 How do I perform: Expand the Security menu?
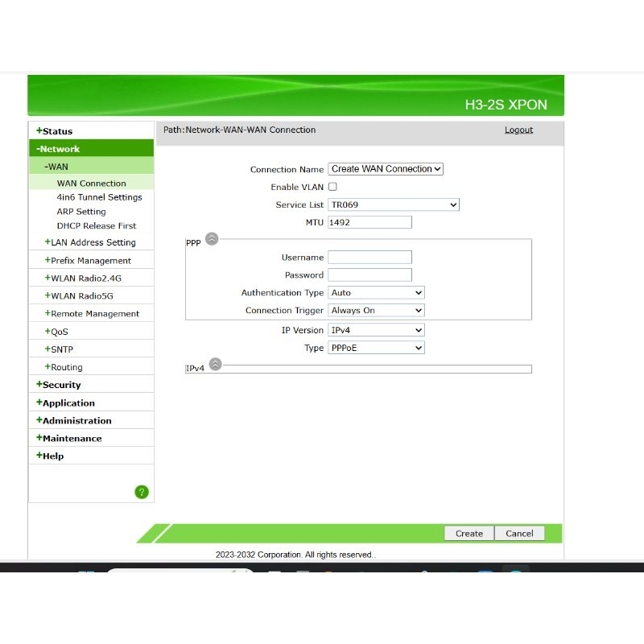tap(60, 385)
